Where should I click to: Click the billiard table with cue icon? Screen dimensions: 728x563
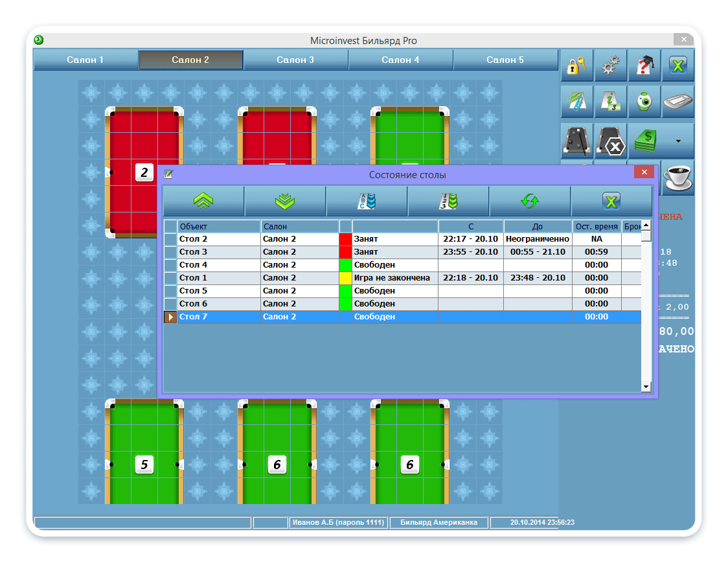coord(576,141)
